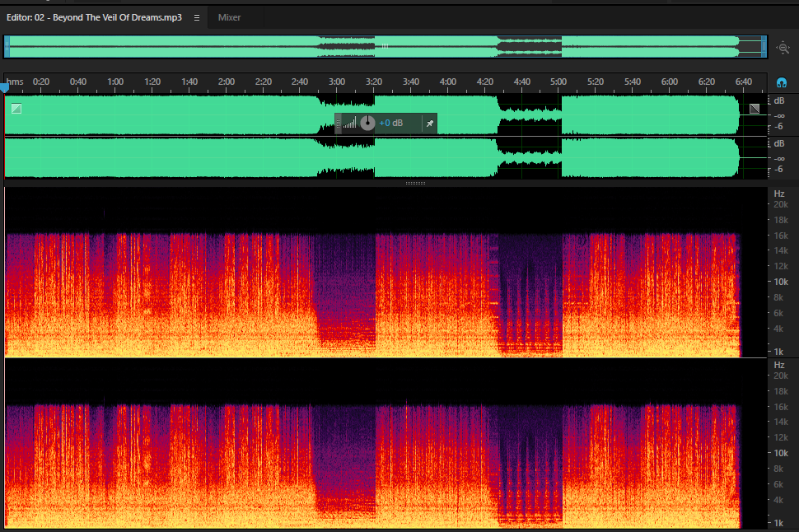Click the 16k mark on the upper frequency scale
The width and height of the screenshot is (799, 532).
tap(781, 236)
